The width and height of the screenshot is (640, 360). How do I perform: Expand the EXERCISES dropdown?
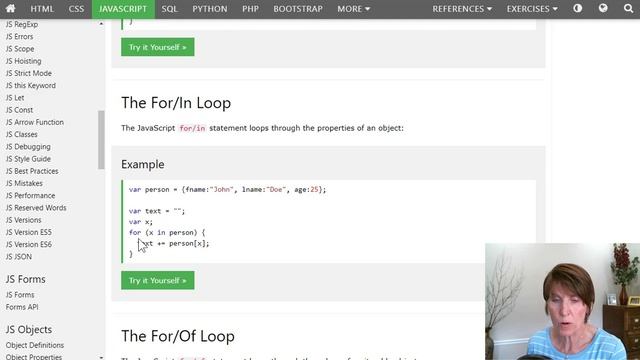pyautogui.click(x=532, y=9)
